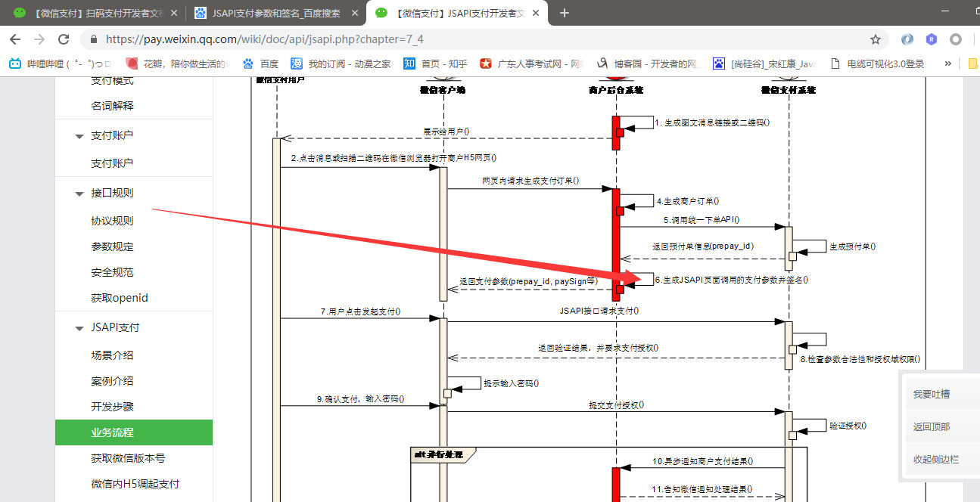Show more bookmarks with the » chevron
Viewport: 980px width, 502px height.
(947, 64)
